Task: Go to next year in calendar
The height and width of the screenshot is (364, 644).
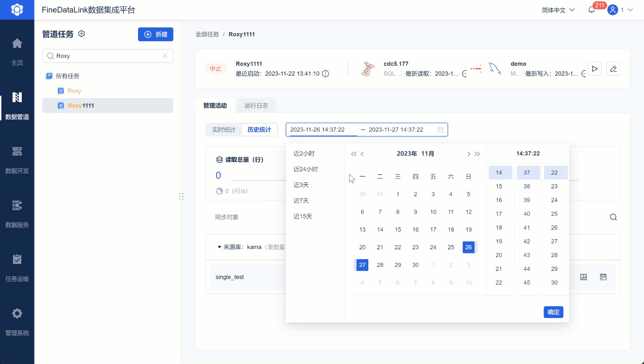Action: [x=477, y=154]
